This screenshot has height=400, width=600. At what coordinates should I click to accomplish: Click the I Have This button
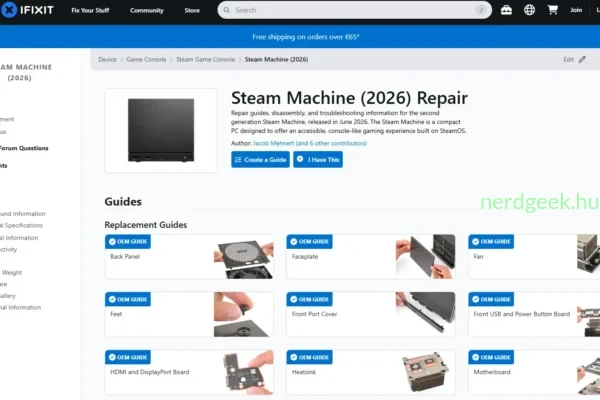pyautogui.click(x=318, y=160)
